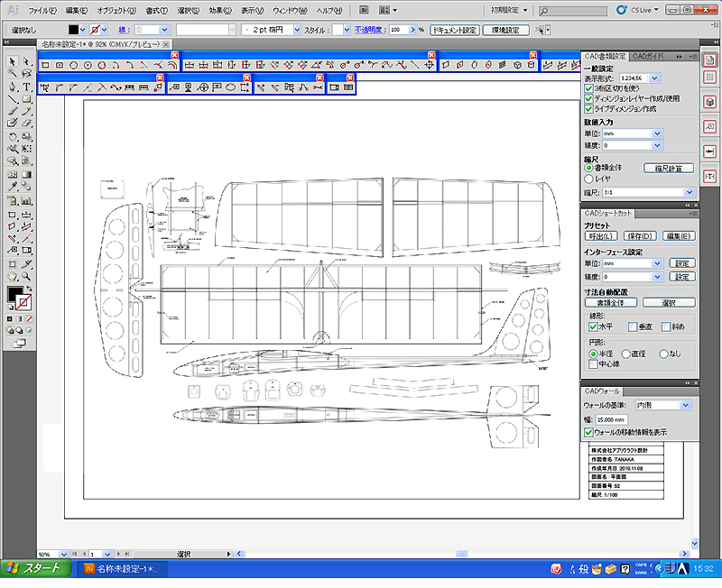Open the cube icon panel in right dock
This screenshot has height=588, width=722.
pyautogui.click(x=709, y=102)
